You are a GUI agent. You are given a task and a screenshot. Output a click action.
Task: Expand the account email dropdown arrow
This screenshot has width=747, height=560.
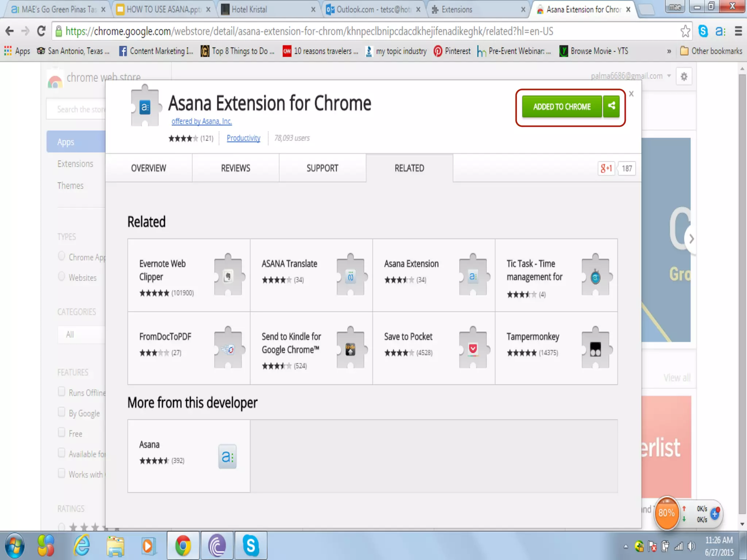tap(669, 76)
